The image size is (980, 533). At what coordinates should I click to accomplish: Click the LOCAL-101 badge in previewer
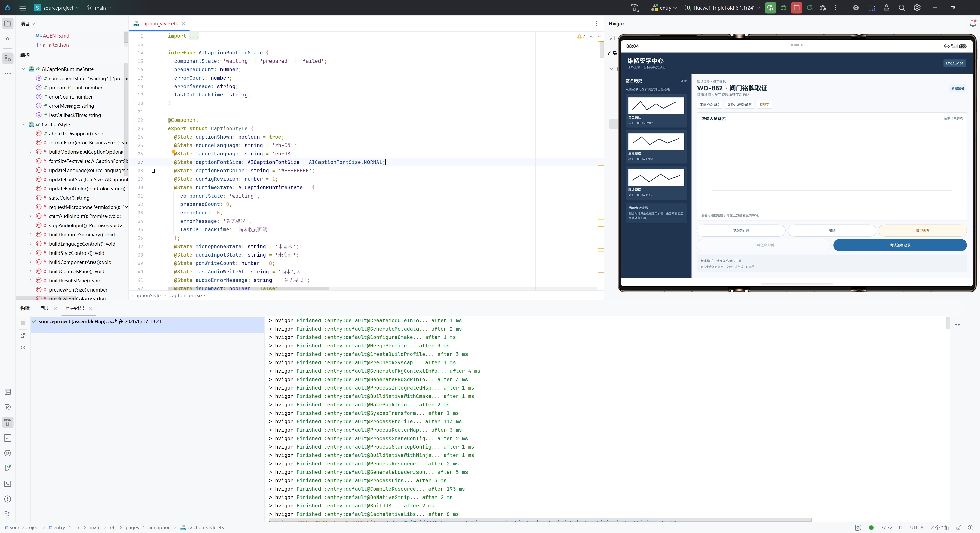[955, 63]
